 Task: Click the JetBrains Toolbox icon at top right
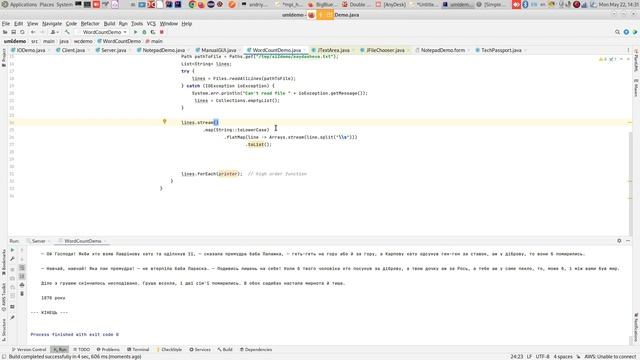click(635, 32)
